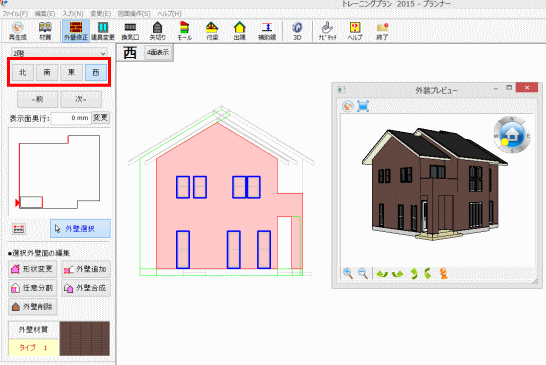Image resolution: width=546 pixels, height=365 pixels.
Task: Select the 矢切り gable tool
Action: tap(157, 31)
